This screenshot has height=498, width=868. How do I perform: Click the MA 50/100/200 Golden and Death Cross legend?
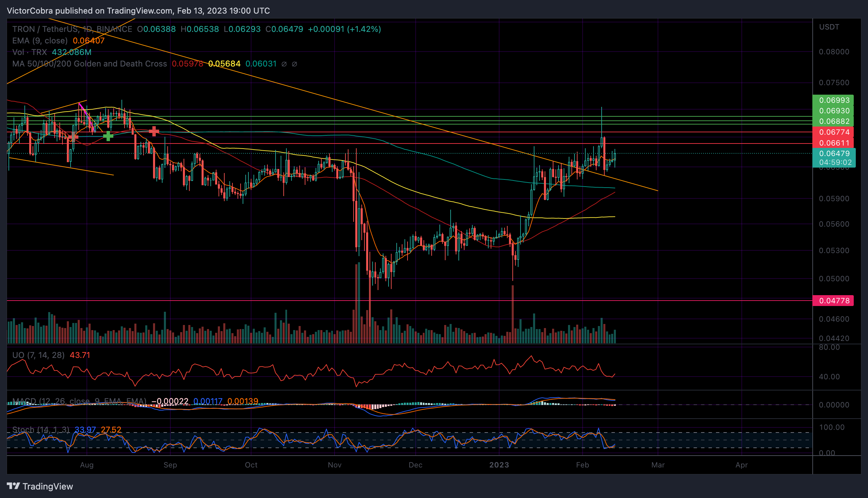coord(90,64)
